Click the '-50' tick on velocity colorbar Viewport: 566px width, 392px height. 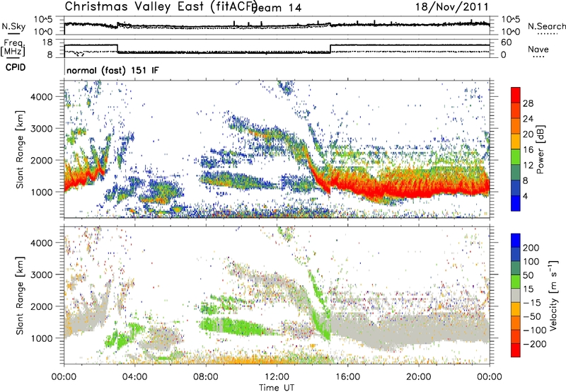coord(533,316)
